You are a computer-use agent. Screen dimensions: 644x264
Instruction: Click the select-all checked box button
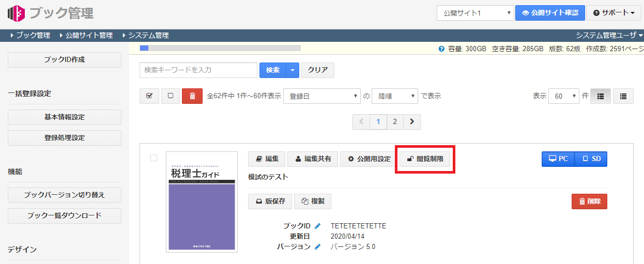tap(149, 96)
